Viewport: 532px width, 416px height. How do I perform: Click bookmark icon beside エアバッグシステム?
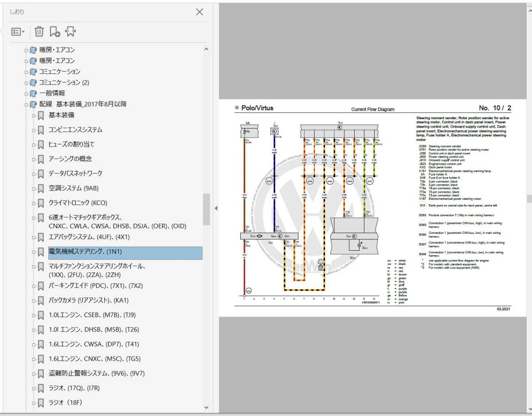click(x=41, y=237)
